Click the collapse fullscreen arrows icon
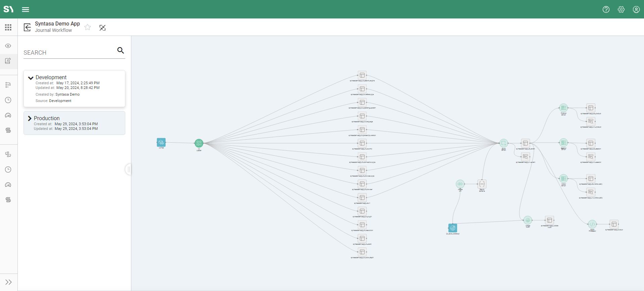644x291 pixels. (x=102, y=28)
